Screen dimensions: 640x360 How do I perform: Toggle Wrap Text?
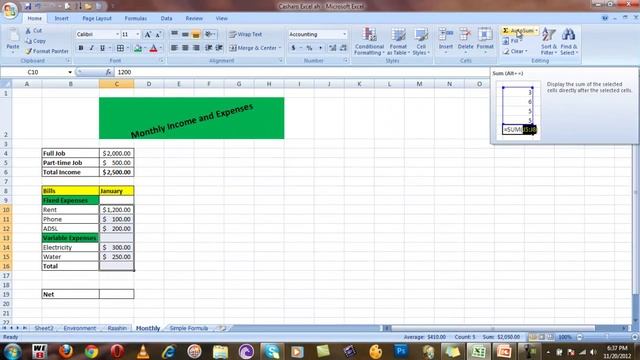click(x=246, y=34)
